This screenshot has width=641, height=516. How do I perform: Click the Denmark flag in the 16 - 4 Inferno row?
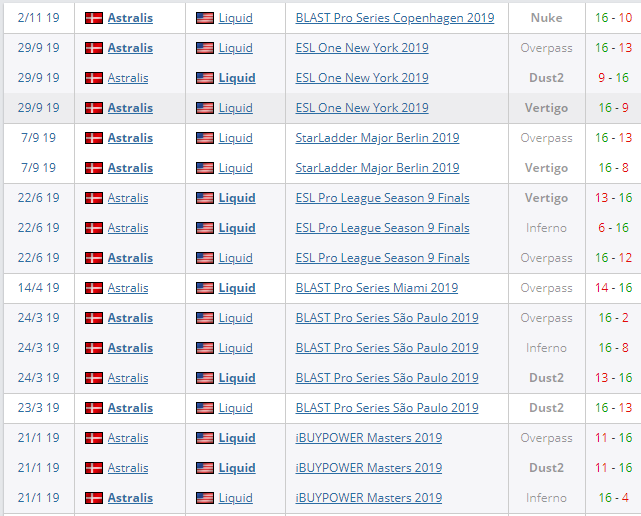(94, 498)
